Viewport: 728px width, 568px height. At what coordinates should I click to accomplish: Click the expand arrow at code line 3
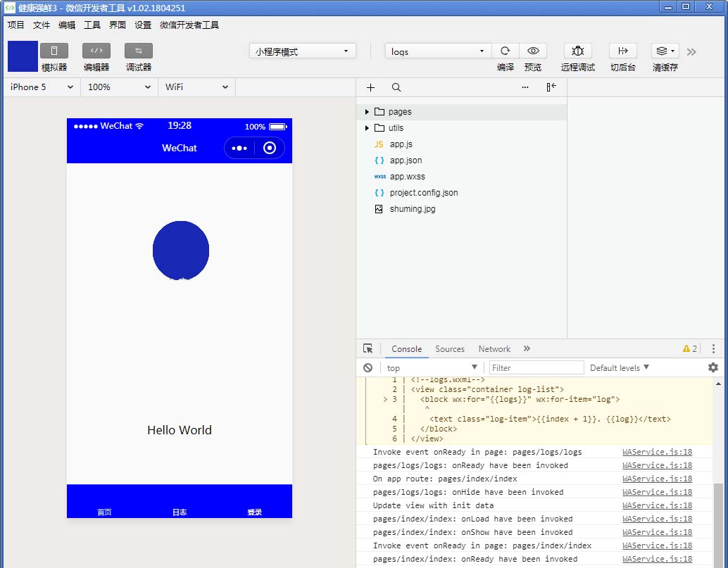click(385, 399)
